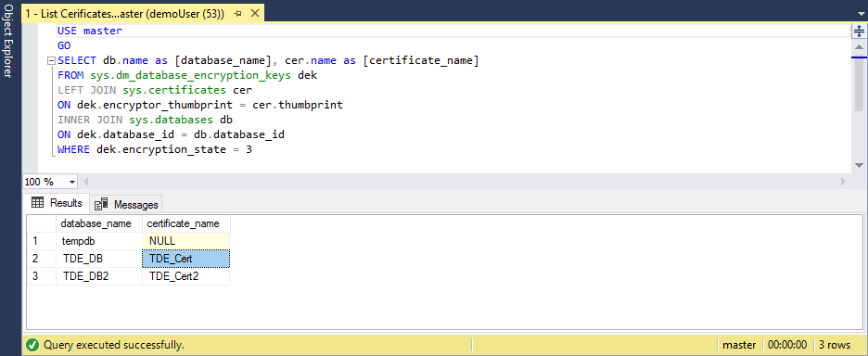Click the horizontal scroll left arrow
The image size is (868, 356).
click(86, 181)
